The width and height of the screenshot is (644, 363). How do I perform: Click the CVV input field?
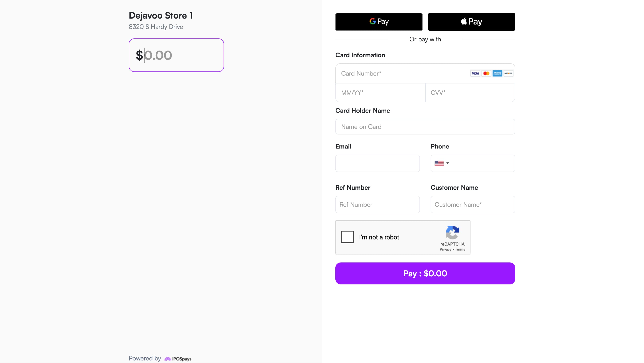[x=470, y=93]
